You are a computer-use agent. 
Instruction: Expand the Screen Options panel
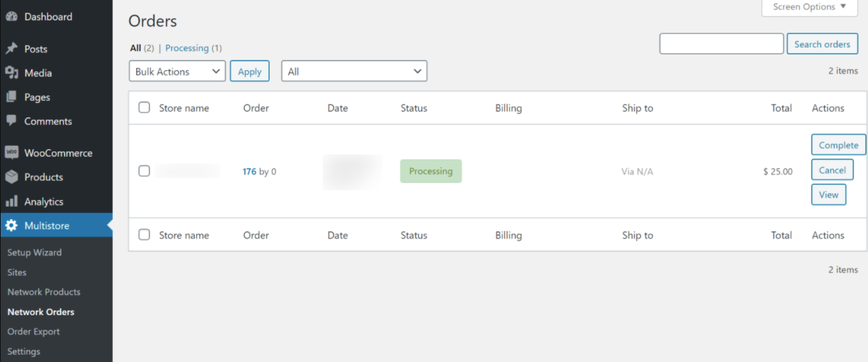coord(810,7)
